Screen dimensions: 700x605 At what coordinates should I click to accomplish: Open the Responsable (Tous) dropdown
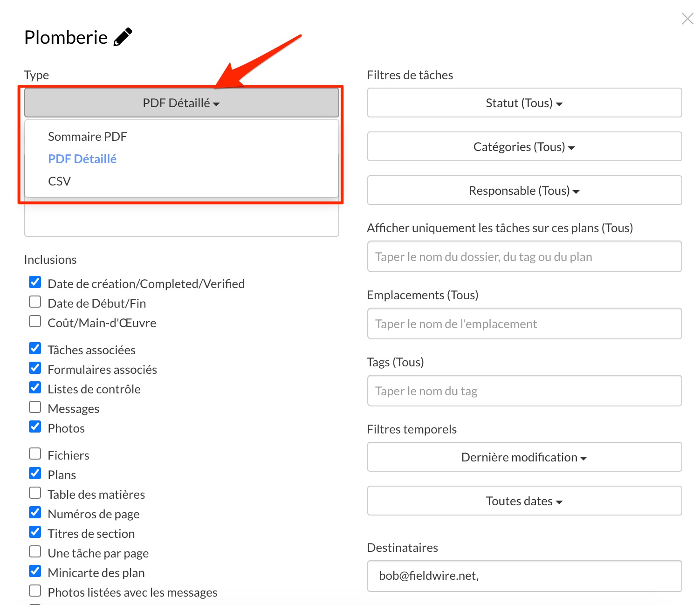click(524, 191)
